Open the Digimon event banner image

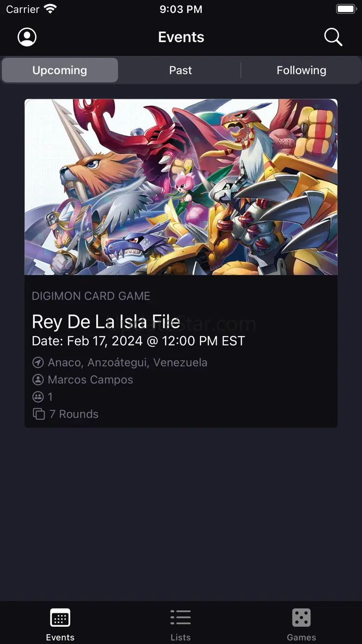pos(181,187)
